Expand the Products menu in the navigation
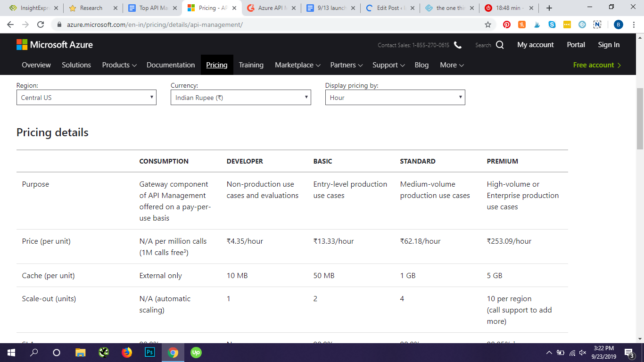The width and height of the screenshot is (644, 362). 119,65
